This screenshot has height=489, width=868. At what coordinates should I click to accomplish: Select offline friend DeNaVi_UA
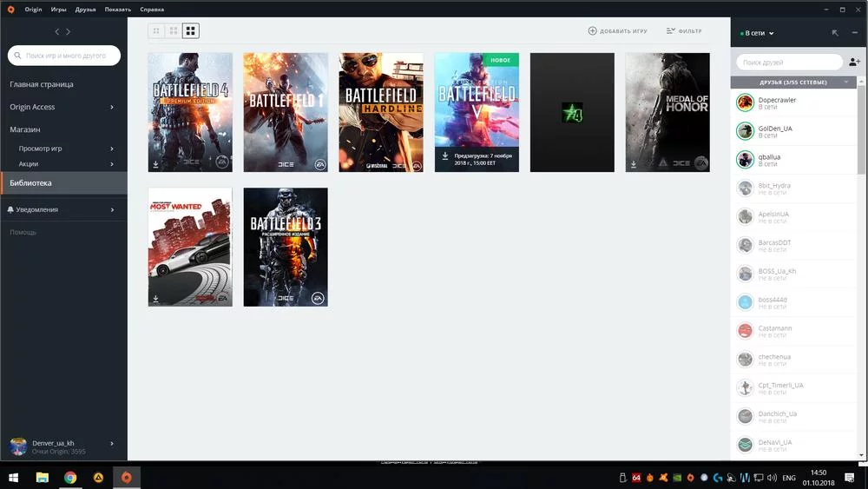click(793, 446)
